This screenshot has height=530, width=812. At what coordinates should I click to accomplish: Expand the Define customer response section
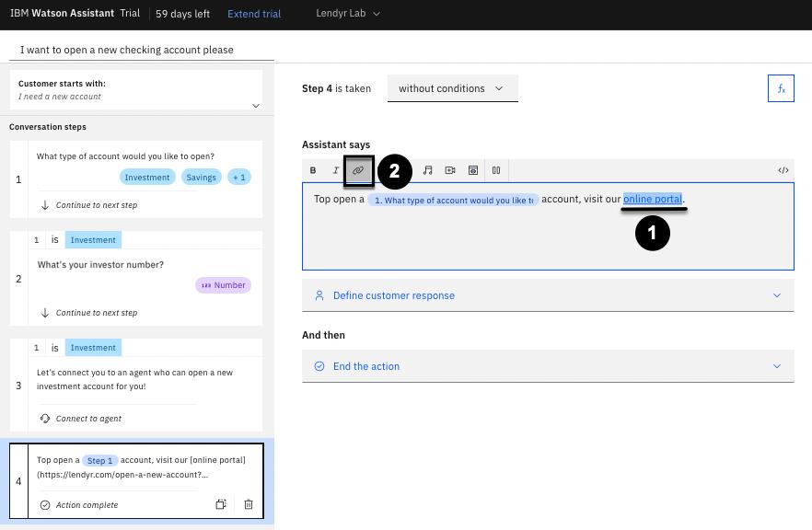click(548, 295)
